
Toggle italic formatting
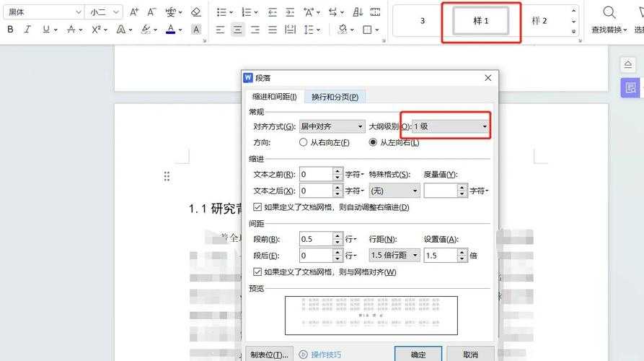27,29
